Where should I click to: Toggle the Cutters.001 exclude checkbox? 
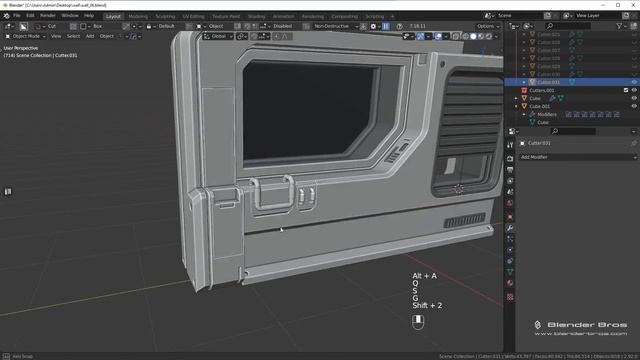tap(626, 90)
